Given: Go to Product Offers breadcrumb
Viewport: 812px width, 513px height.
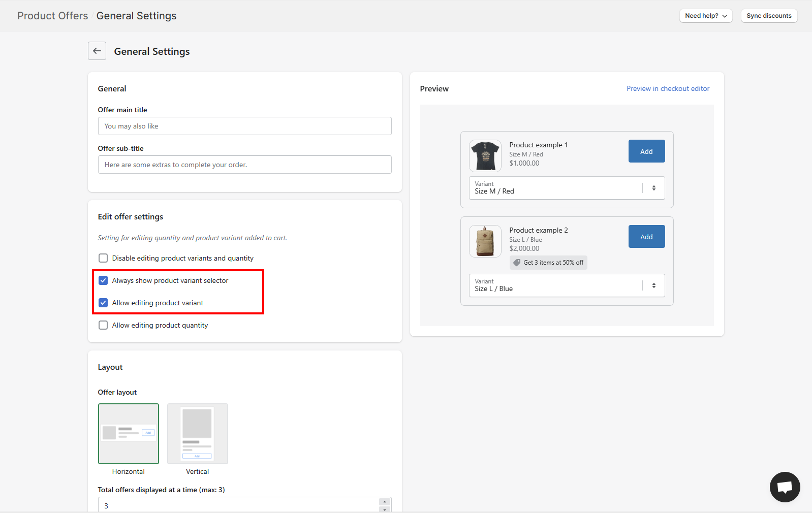Looking at the screenshot, I should point(53,16).
